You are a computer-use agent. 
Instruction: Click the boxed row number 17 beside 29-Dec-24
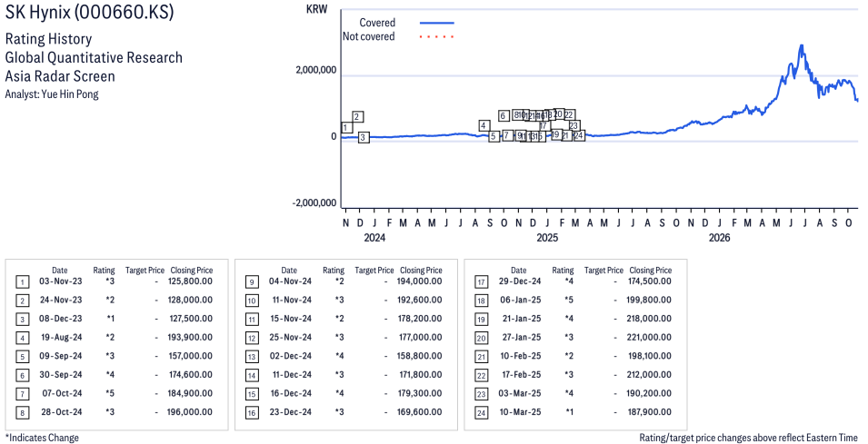(481, 282)
